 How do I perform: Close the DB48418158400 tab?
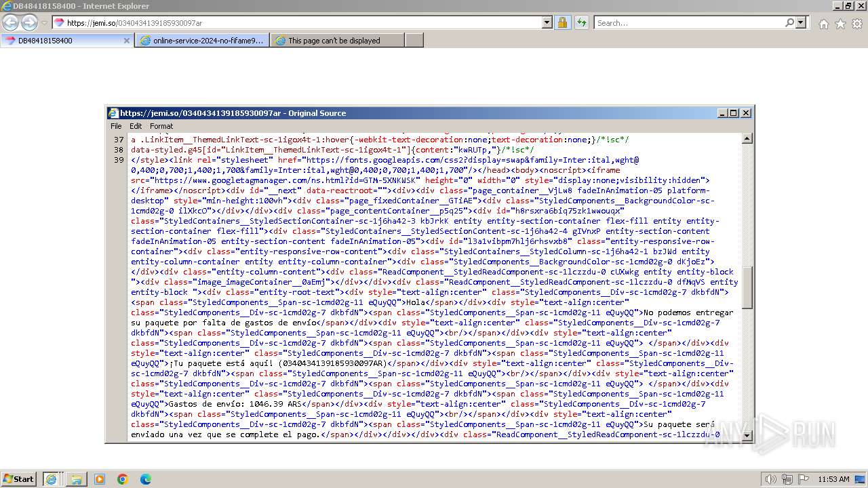coord(126,41)
